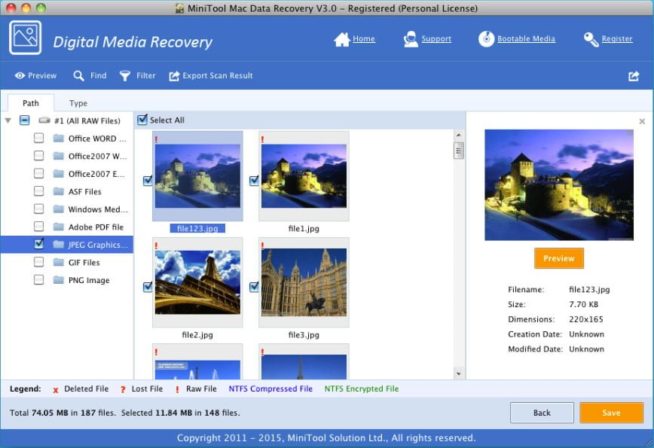Select the Office2007 E... tree item
This screenshot has width=654, height=448.
(x=96, y=174)
